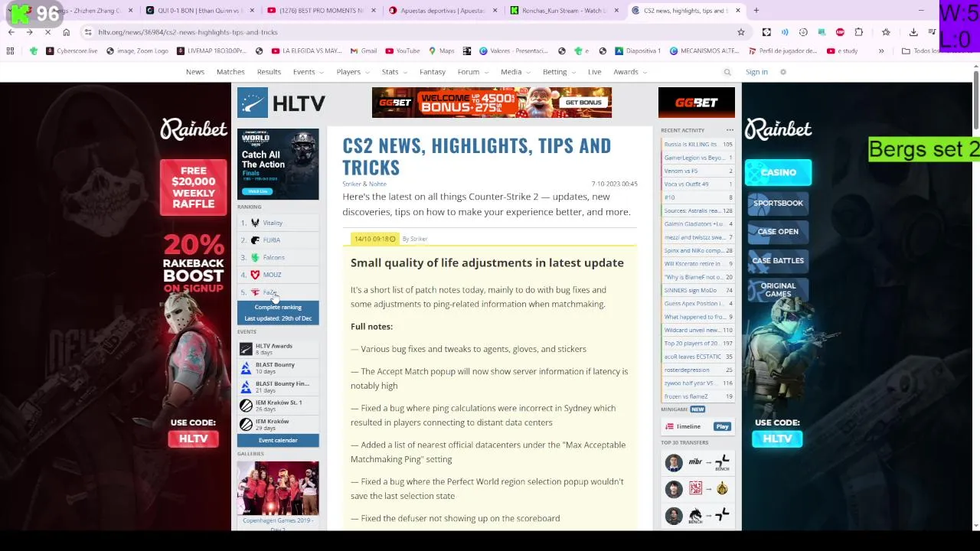This screenshot has height=551, width=980.
Task: Click the Rainbet CASINO button
Action: tap(778, 173)
